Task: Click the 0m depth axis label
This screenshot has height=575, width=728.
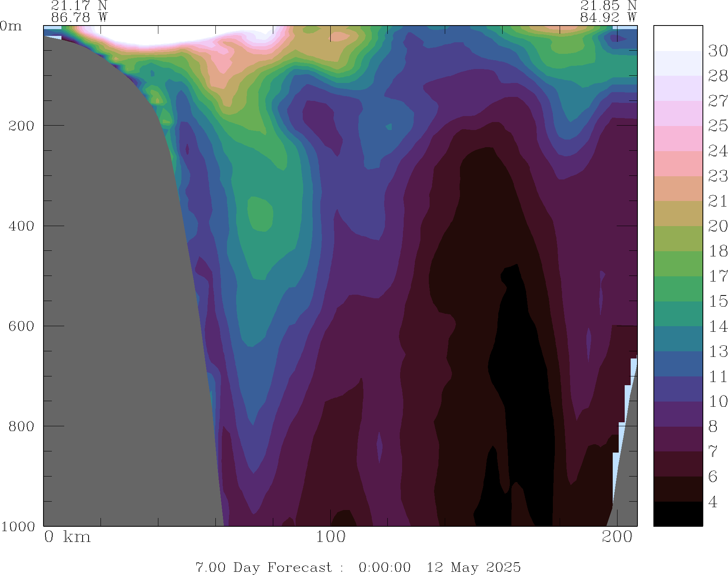Action: tap(11, 26)
